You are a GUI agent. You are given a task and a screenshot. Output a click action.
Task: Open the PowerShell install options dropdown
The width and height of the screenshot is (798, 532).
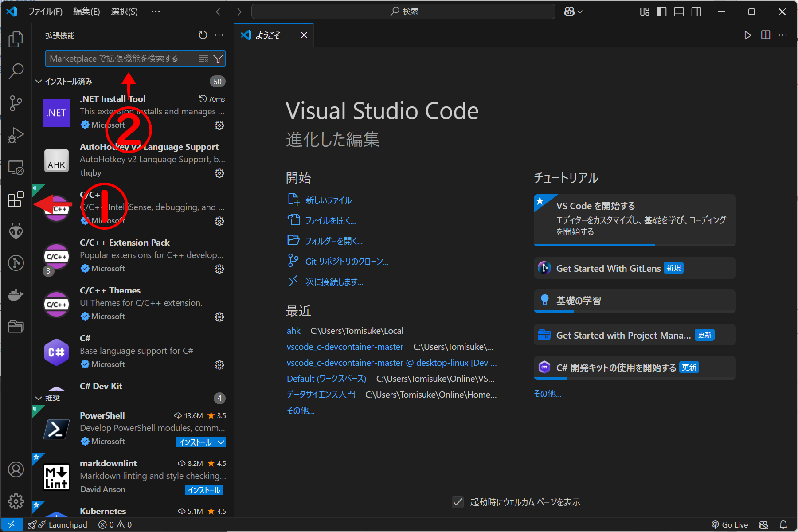point(221,442)
